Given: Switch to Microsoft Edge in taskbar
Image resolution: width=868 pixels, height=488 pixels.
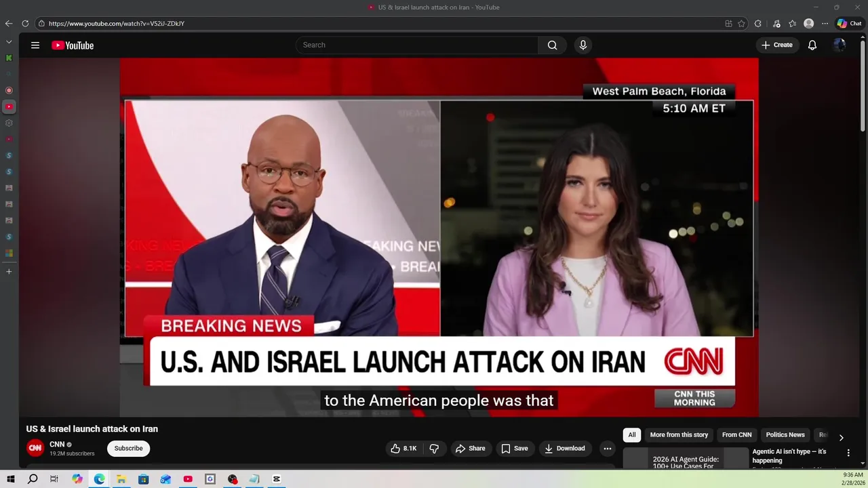Looking at the screenshot, I should pyautogui.click(x=99, y=479).
